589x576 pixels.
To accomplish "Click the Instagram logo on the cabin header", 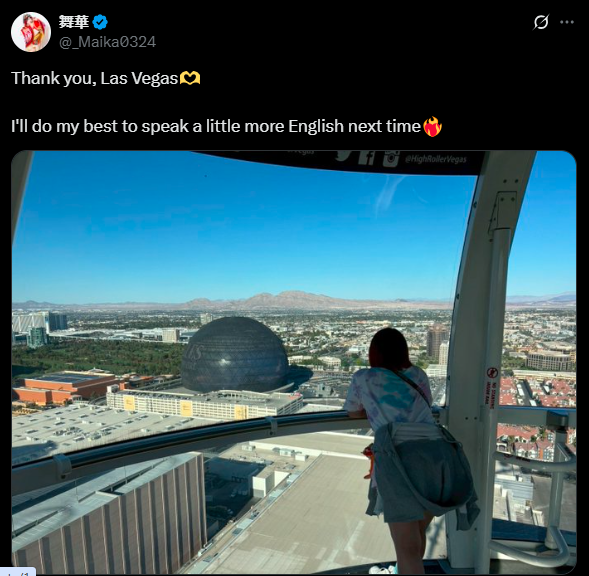I will (x=391, y=158).
